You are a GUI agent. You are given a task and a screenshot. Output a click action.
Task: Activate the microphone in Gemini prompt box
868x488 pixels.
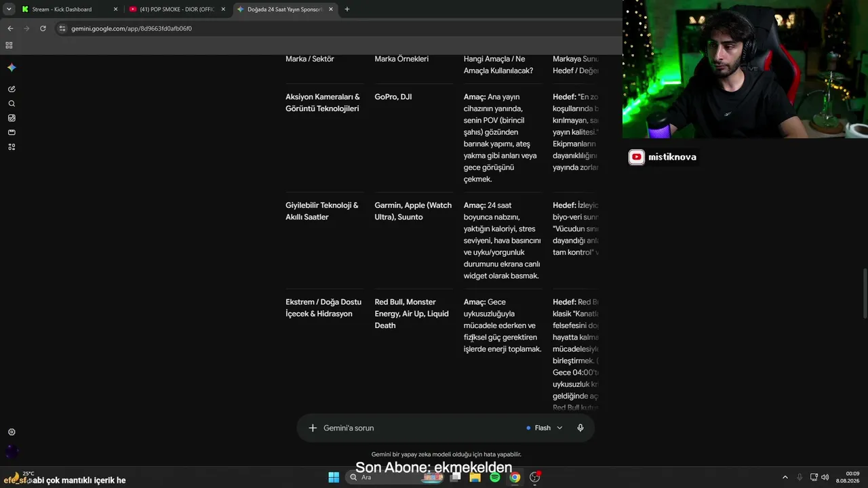point(580,428)
